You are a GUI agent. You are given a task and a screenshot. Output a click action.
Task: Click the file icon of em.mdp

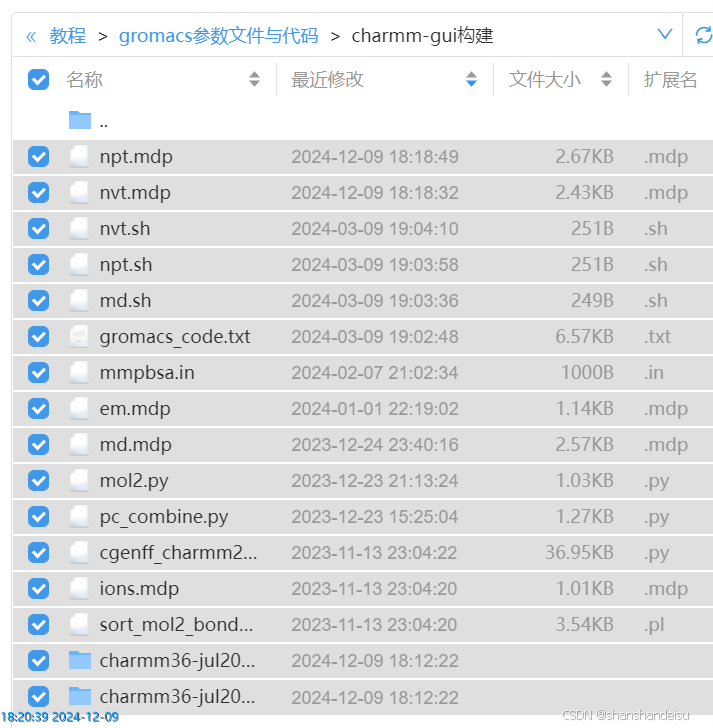[79, 409]
